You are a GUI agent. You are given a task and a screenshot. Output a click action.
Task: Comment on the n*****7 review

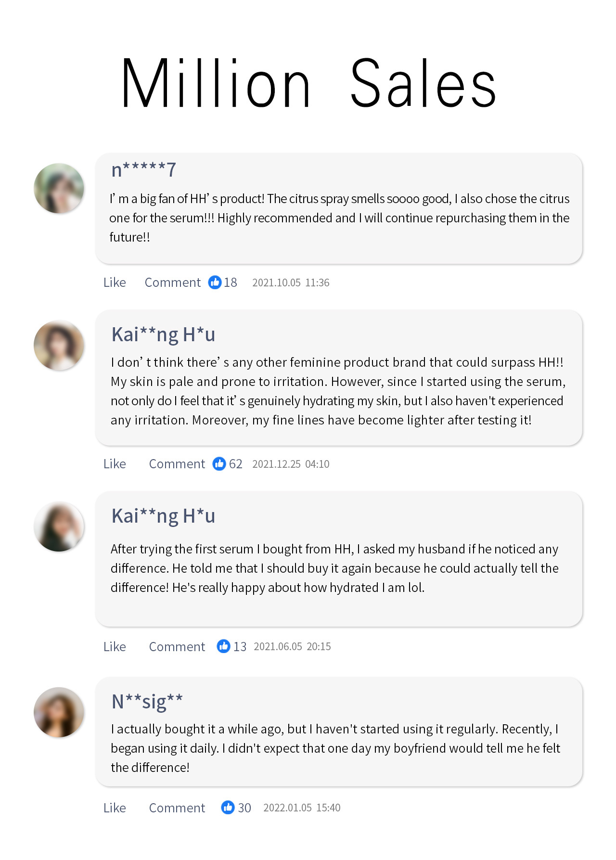pos(172,282)
